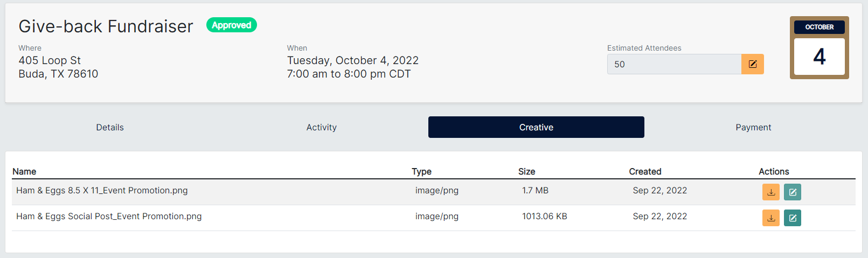Open the Details tab
Viewport: 868px width, 258px height.
click(x=110, y=127)
